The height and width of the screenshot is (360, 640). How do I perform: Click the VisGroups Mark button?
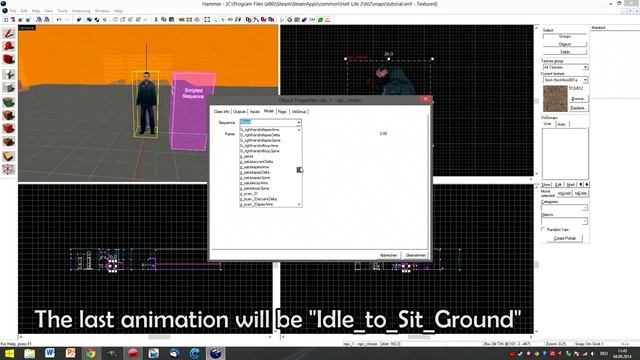(x=571, y=185)
